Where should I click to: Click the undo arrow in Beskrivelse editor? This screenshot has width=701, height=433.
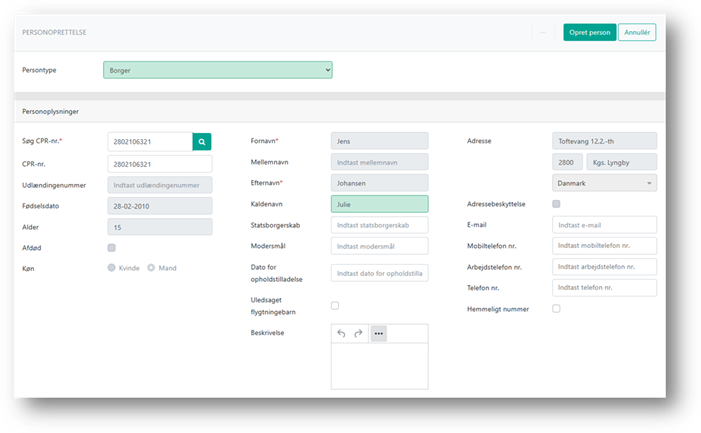point(341,333)
